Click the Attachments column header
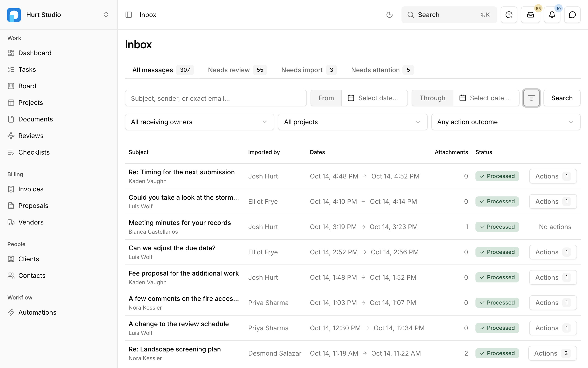The height and width of the screenshot is (368, 588). click(x=451, y=152)
